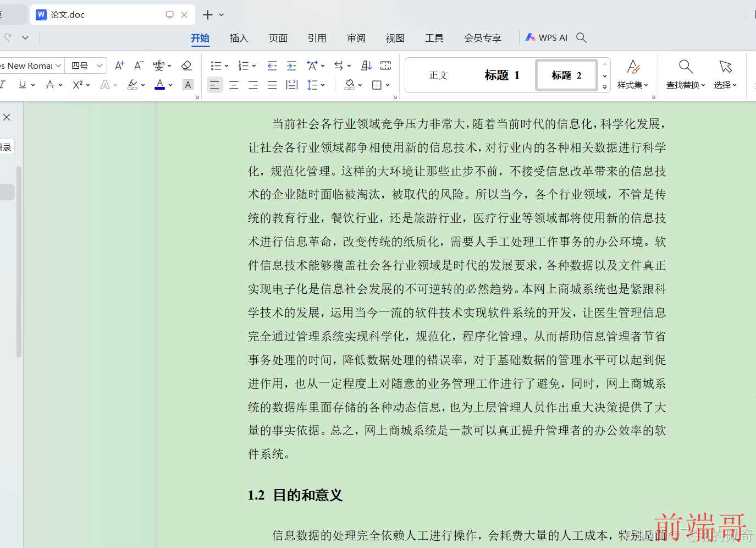This screenshot has width=756, height=548.
Task: Open the 会员专享 tab
Action: coord(483,38)
